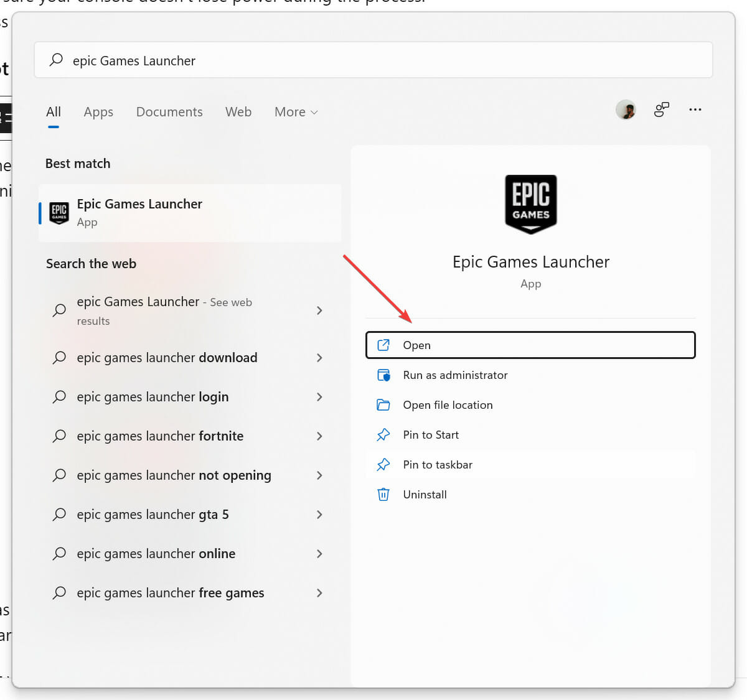Click the trash icon next to Uninstall
Image resolution: width=747 pixels, height=700 pixels.
point(383,495)
